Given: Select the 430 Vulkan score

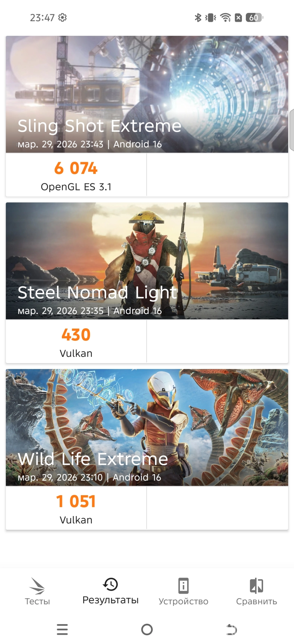Looking at the screenshot, I should click(x=76, y=341).
